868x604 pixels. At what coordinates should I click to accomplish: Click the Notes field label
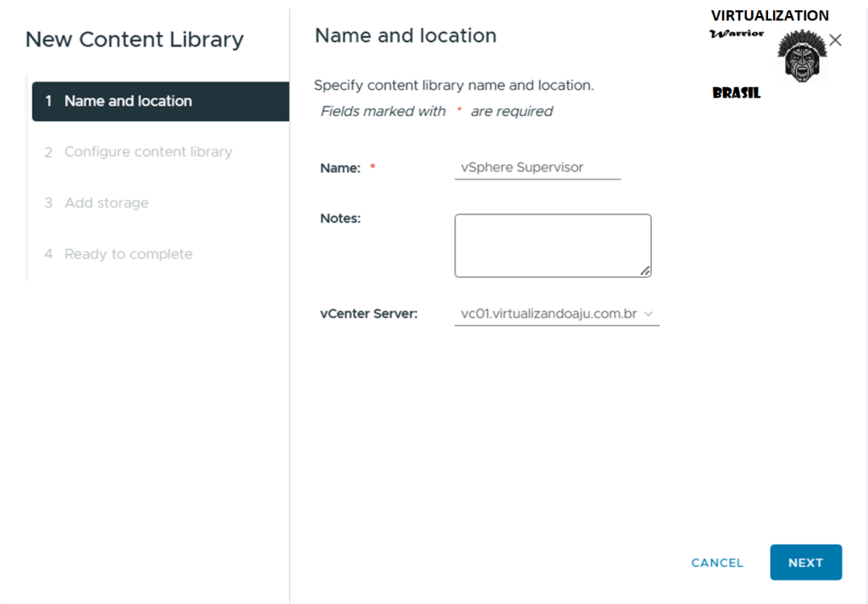340,218
